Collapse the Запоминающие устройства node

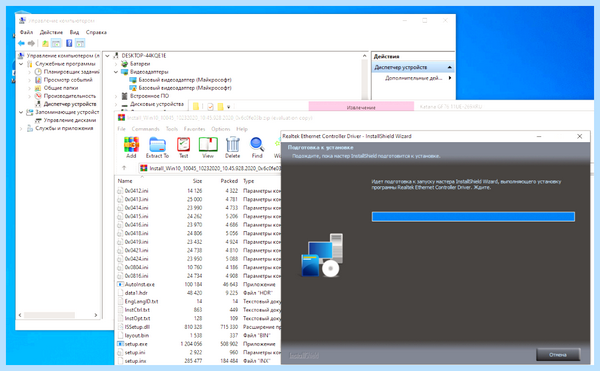click(21, 112)
